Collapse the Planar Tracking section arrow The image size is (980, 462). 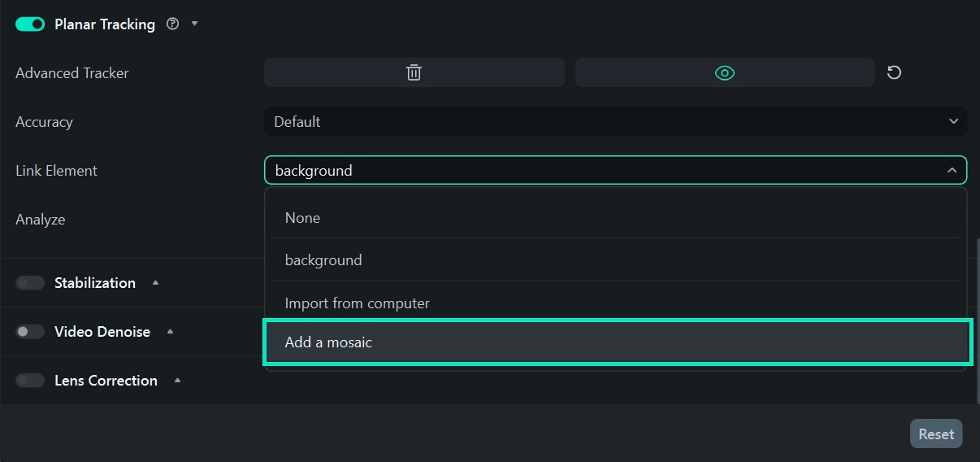[x=194, y=24]
